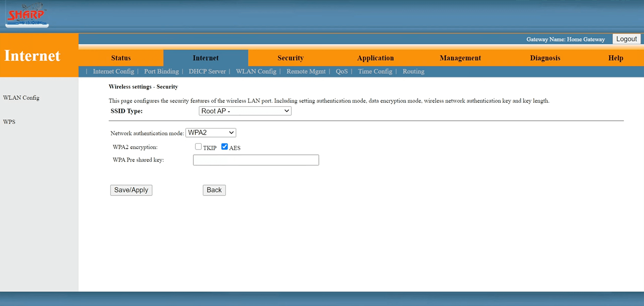Open the Management tab

pyautogui.click(x=460, y=58)
